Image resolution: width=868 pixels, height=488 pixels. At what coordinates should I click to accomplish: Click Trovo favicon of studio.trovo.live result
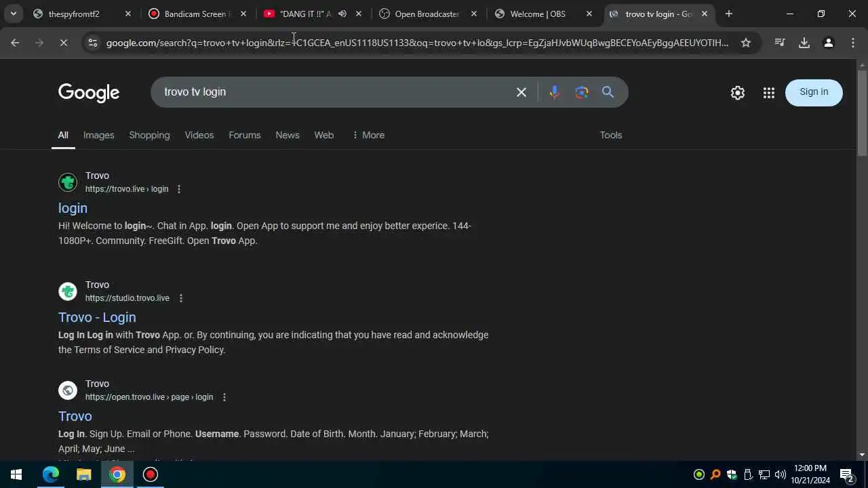[68, 291]
